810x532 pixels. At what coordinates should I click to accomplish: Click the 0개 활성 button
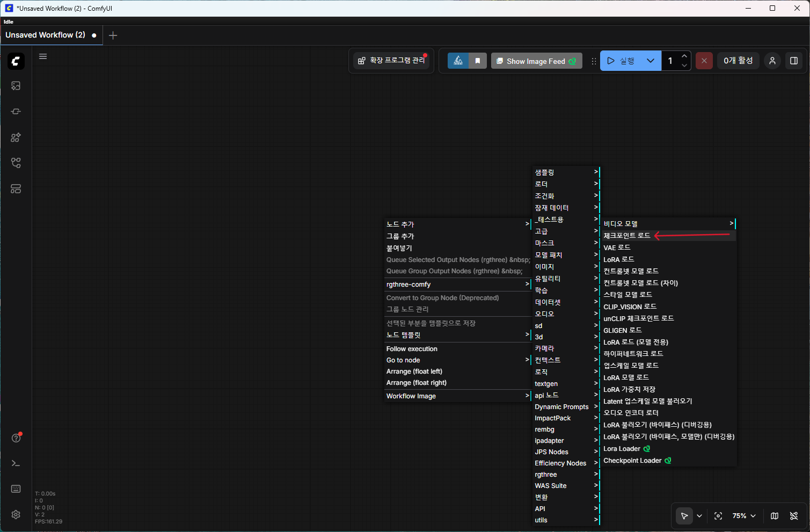[738, 61]
